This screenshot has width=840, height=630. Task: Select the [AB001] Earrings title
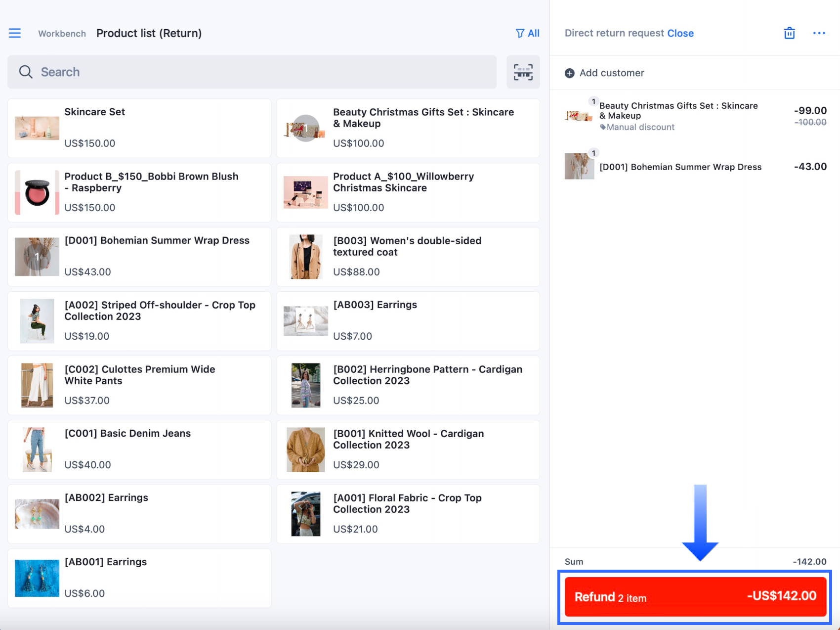(106, 562)
